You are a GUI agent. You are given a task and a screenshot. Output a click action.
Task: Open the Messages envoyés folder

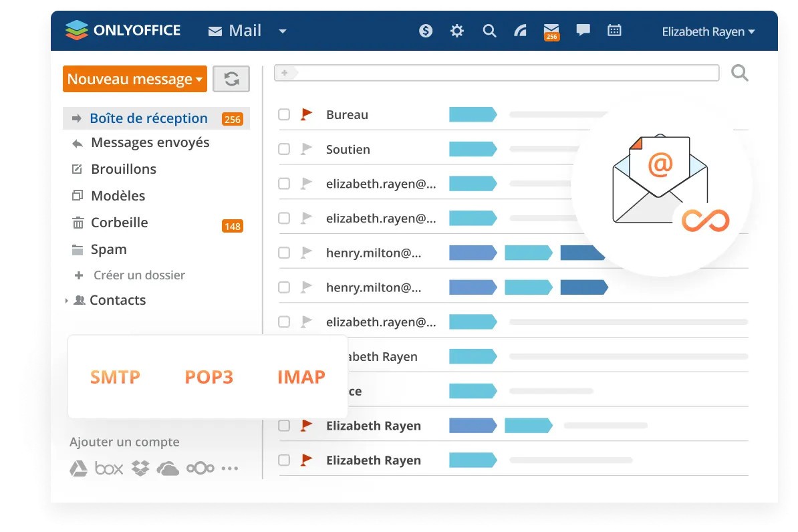(150, 142)
